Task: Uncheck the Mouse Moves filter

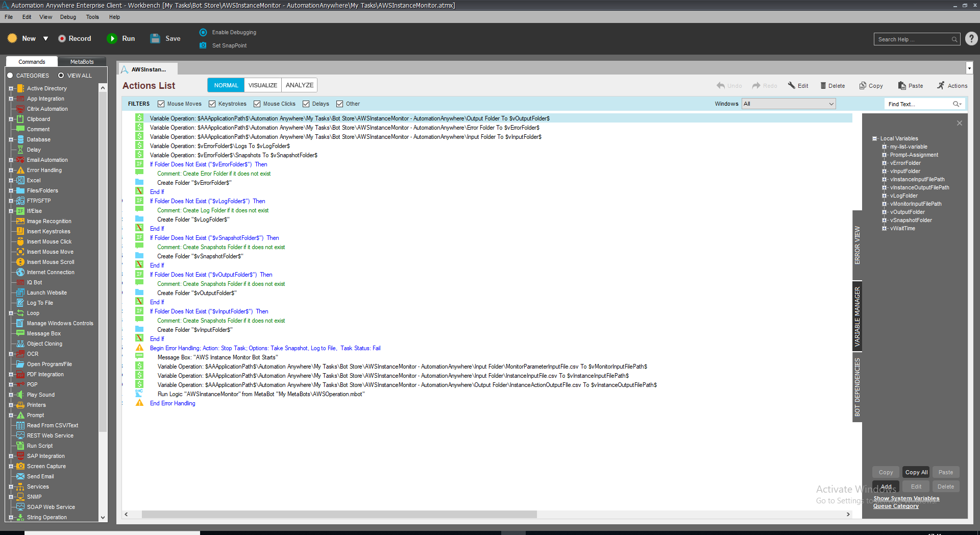Action: tap(161, 104)
